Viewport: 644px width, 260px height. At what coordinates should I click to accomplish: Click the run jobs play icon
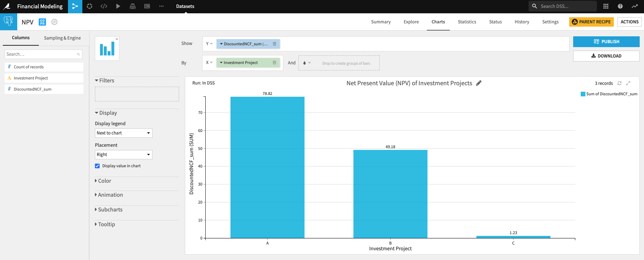118,6
